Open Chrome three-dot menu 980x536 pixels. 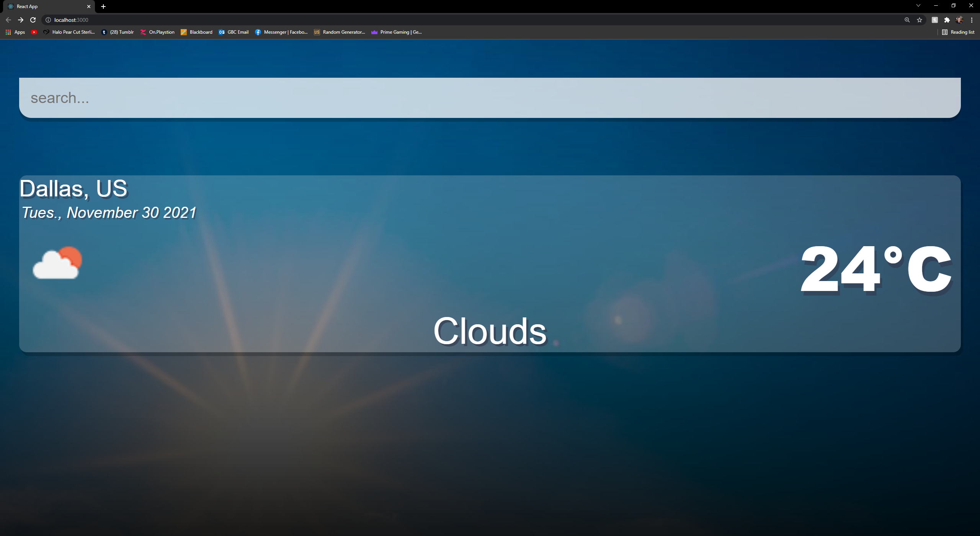pos(972,20)
